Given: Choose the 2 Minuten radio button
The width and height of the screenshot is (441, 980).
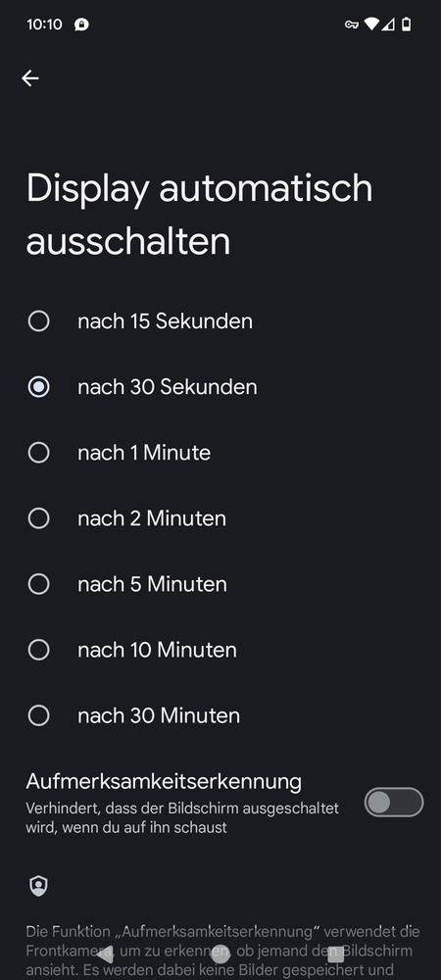Looking at the screenshot, I should (39, 518).
